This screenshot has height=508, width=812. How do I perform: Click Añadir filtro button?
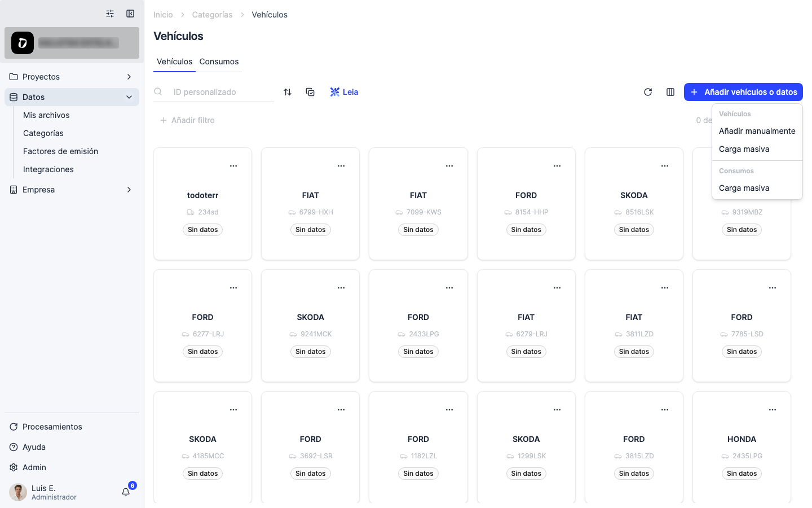[x=187, y=120]
